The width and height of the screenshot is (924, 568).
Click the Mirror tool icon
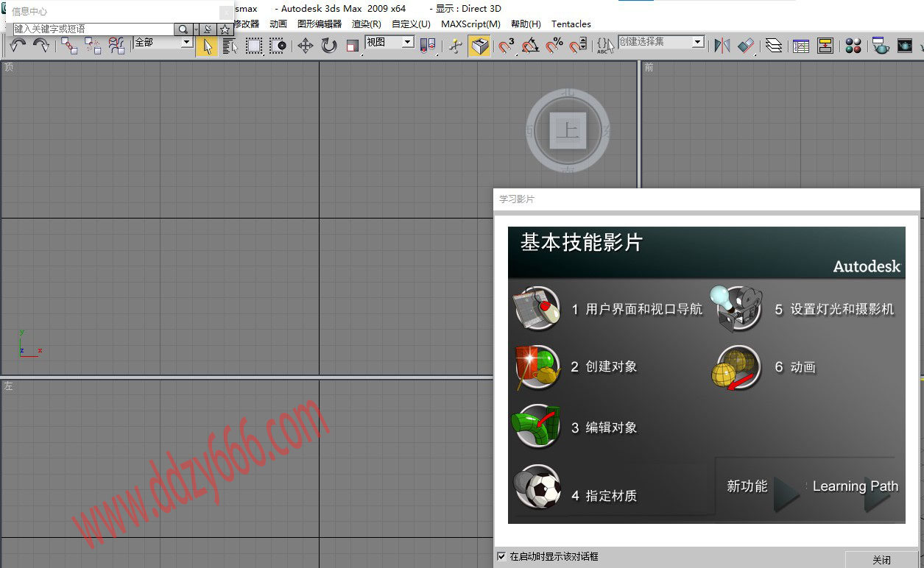(x=722, y=46)
